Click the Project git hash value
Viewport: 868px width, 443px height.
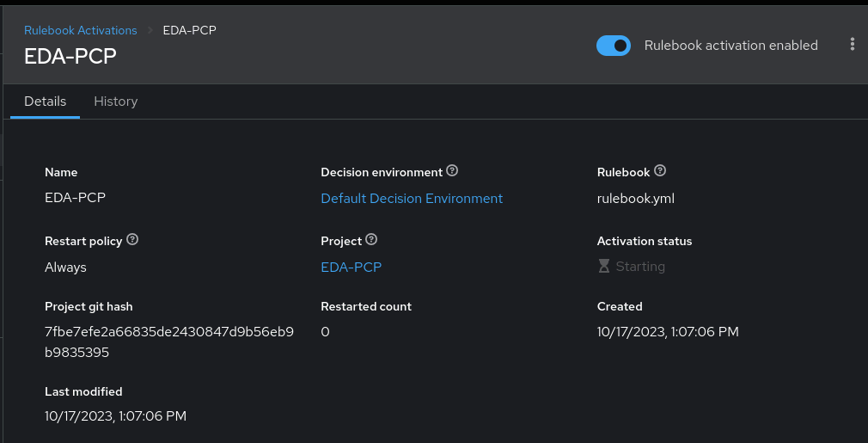coord(169,342)
